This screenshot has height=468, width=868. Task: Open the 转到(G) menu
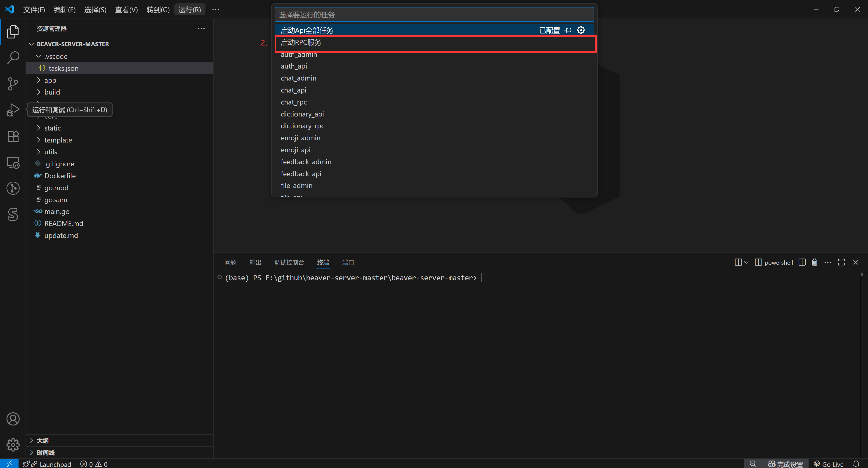[158, 10]
